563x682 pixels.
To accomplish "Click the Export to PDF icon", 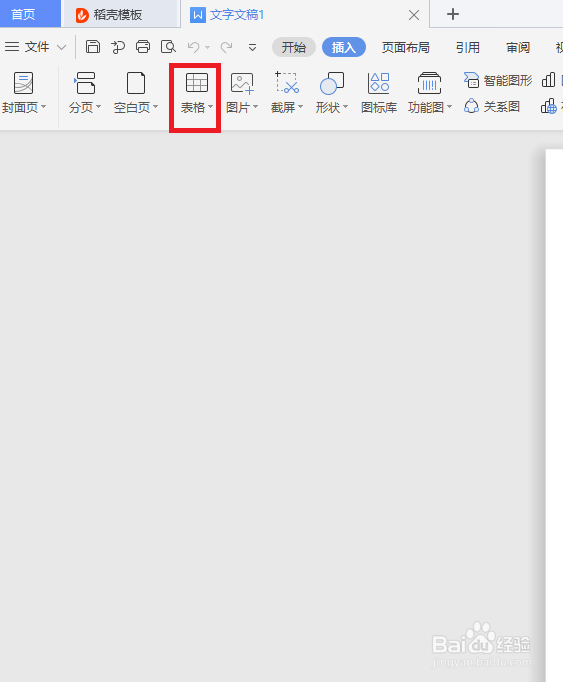I will 118,47.
